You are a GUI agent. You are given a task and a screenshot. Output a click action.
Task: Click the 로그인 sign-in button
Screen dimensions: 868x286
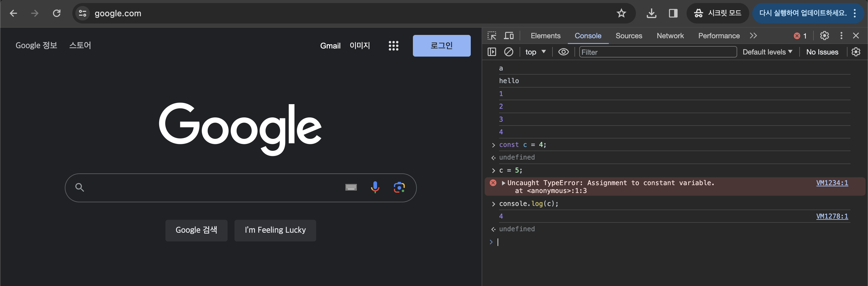[442, 46]
